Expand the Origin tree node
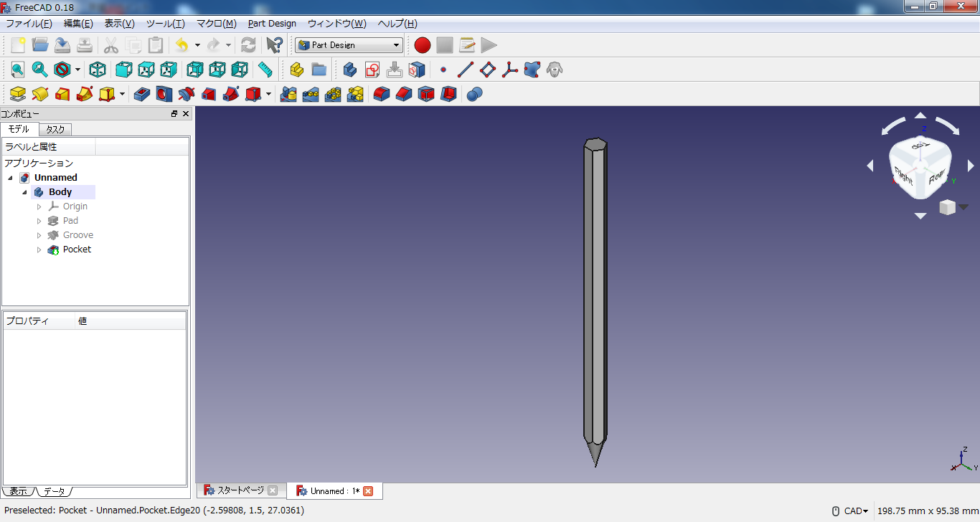 coord(39,207)
